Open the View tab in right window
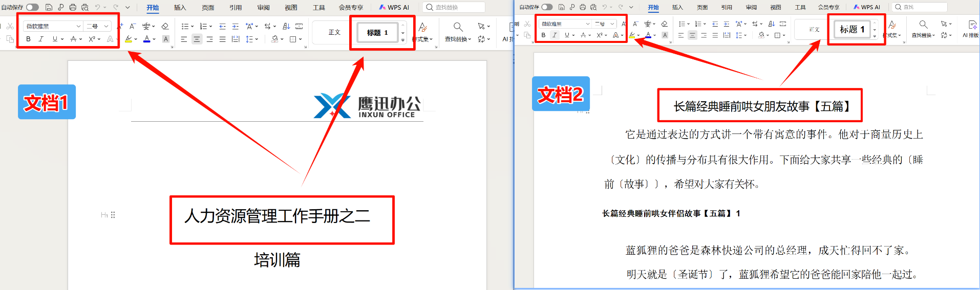The height and width of the screenshot is (290, 980). [x=776, y=7]
